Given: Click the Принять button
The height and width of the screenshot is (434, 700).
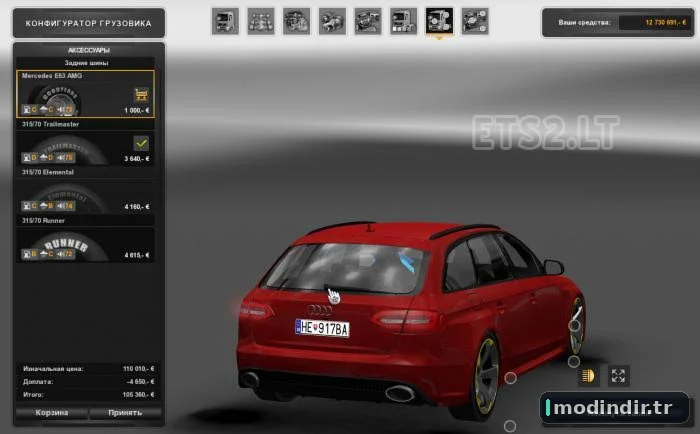Looking at the screenshot, I should pos(125,413).
